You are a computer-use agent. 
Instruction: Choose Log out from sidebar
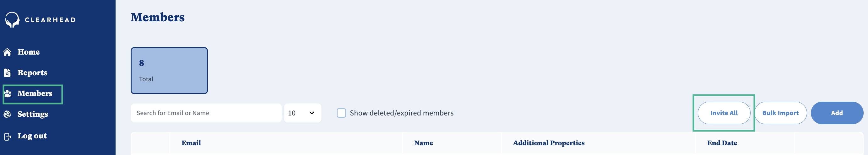tap(32, 136)
